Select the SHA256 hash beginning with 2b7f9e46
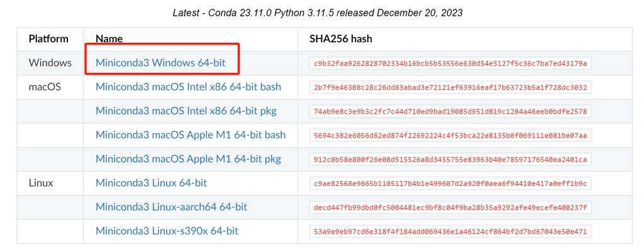 (450, 87)
